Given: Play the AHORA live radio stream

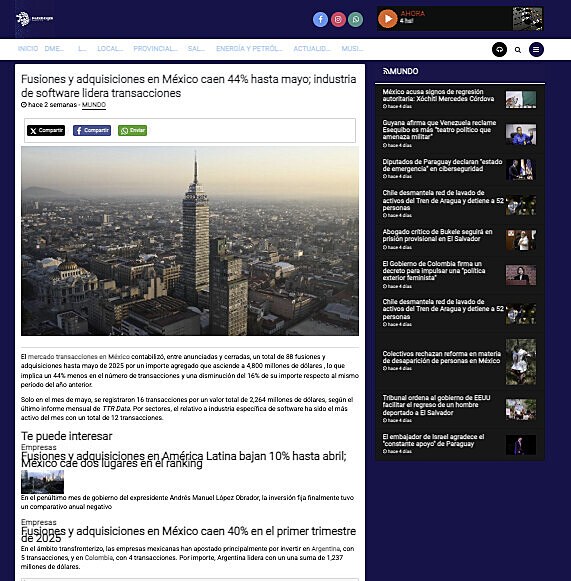Looking at the screenshot, I should click(388, 19).
